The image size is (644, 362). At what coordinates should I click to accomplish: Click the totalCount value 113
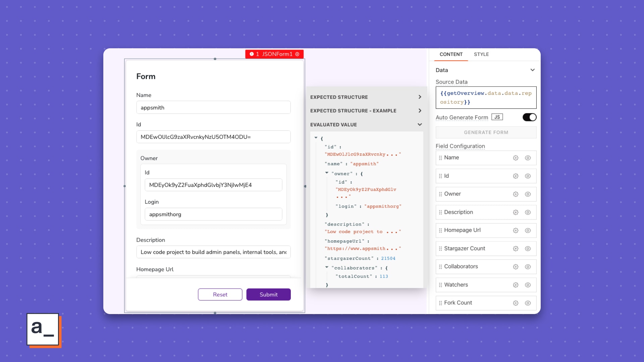click(384, 277)
